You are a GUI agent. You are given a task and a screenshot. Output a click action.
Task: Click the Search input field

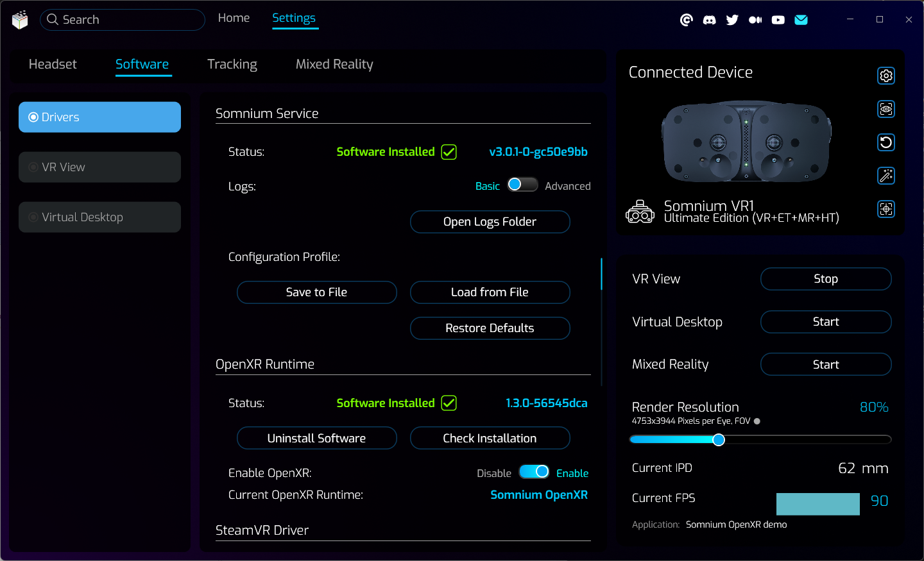(128, 20)
